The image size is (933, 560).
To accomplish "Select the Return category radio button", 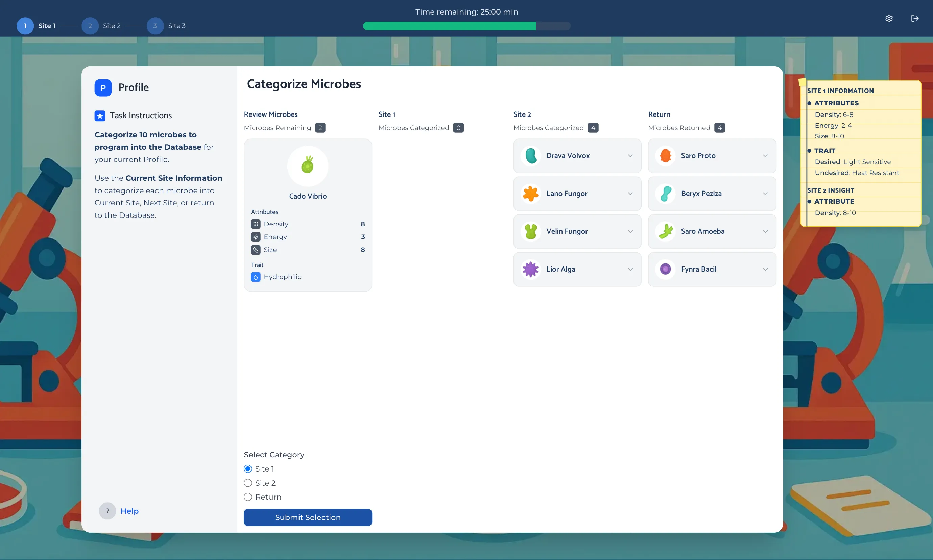I will pos(248,497).
